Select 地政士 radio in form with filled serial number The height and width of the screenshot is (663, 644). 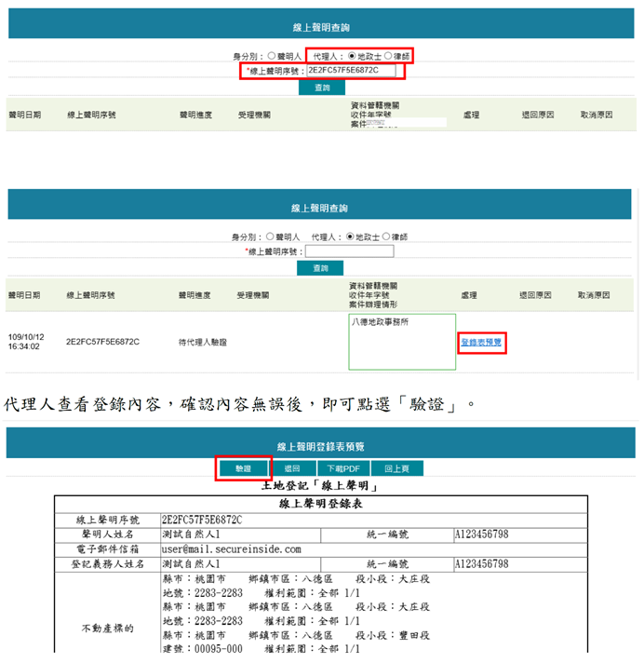coord(352,56)
